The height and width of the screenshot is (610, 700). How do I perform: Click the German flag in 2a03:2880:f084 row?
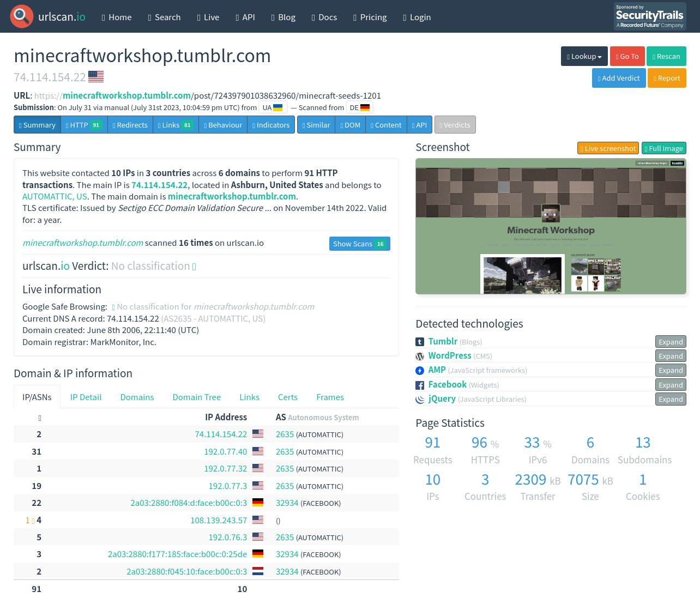point(258,503)
